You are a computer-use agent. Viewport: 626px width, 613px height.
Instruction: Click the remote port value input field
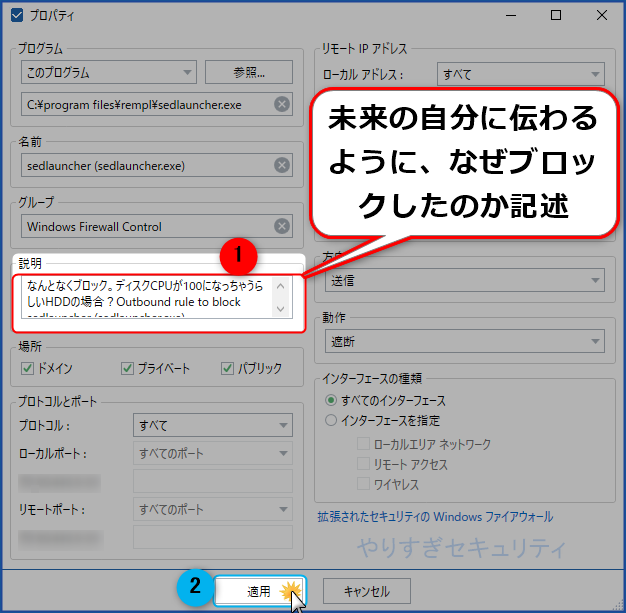[x=213, y=537]
